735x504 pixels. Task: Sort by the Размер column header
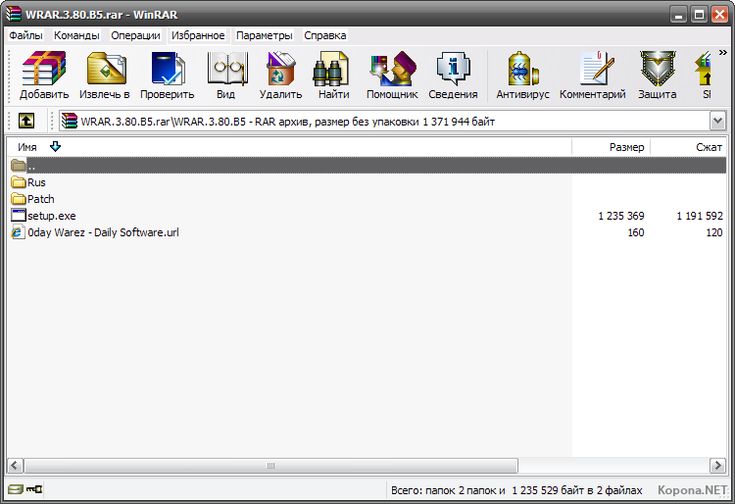point(611,147)
